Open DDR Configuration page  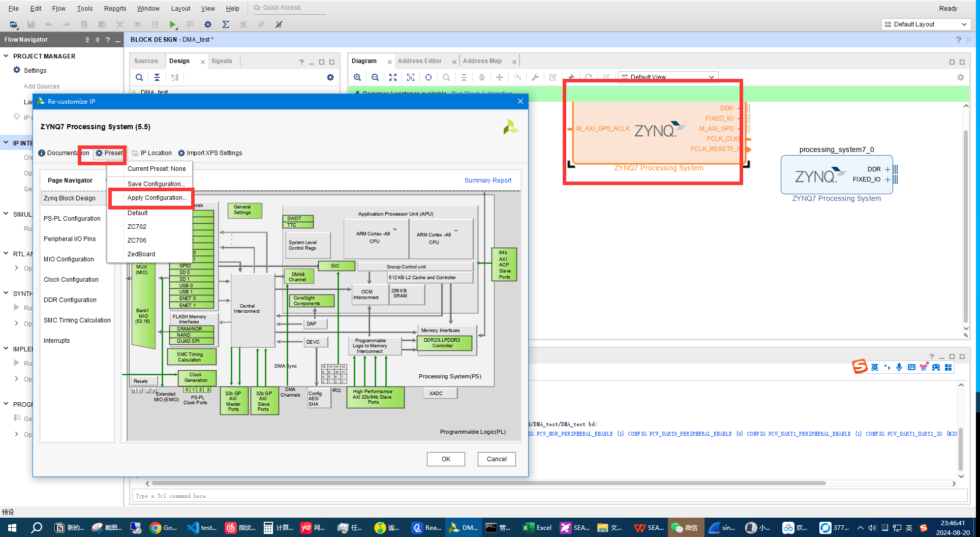[x=70, y=300]
